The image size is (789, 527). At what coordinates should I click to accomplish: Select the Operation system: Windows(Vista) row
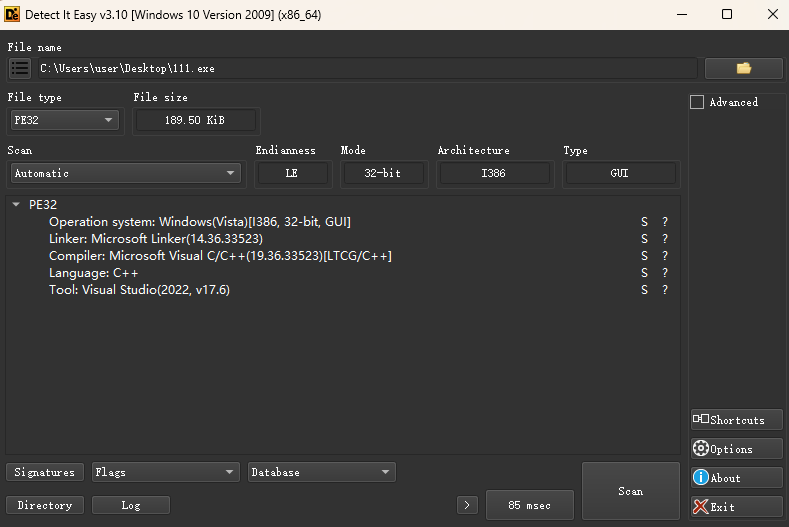pyautogui.click(x=200, y=221)
